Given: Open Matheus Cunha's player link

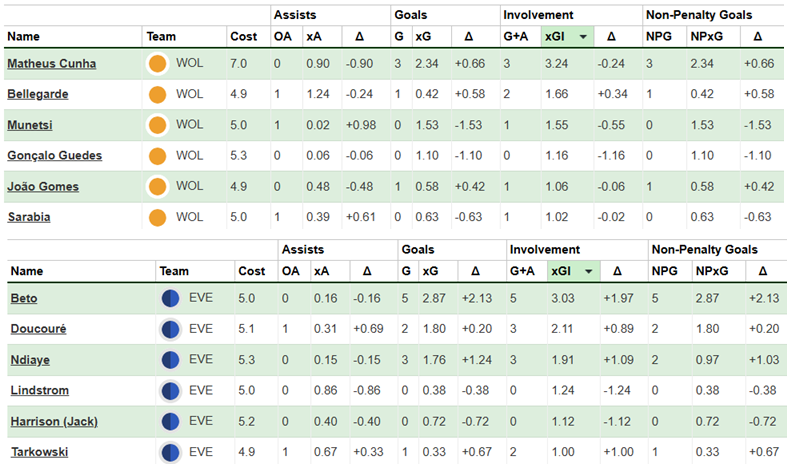Looking at the screenshot, I should pyautogui.click(x=52, y=64).
